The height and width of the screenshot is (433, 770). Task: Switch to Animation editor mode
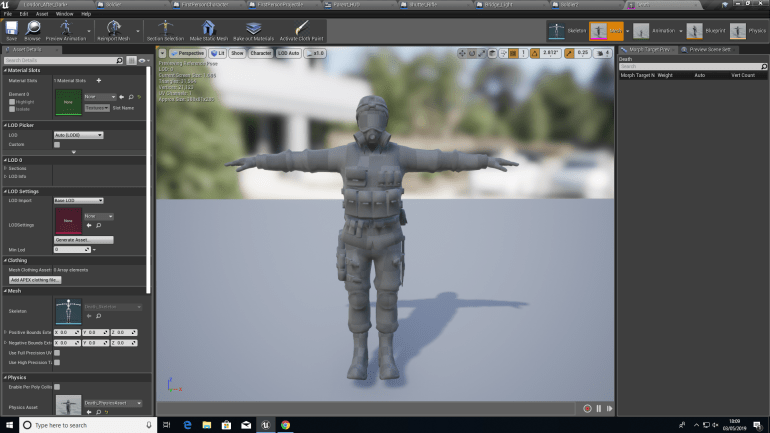point(654,31)
